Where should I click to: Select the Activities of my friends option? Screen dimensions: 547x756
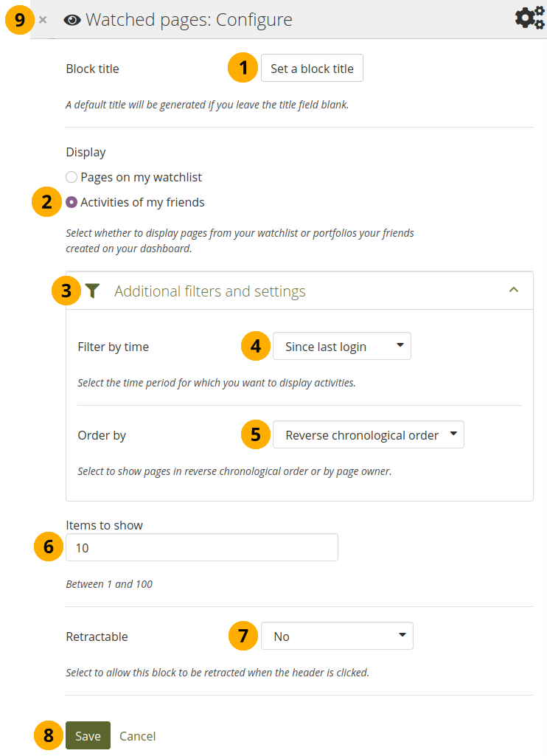72,202
